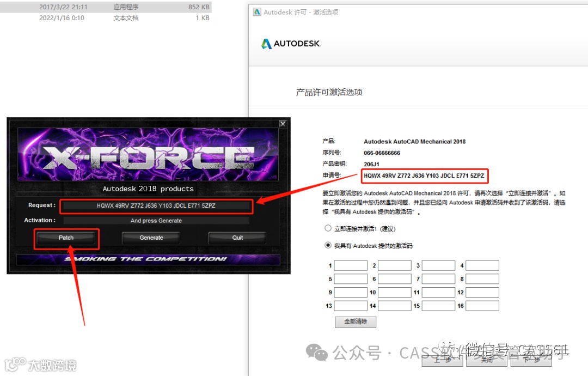Close the X-Force window with its X icon
The image size is (588, 376).
pos(283,124)
